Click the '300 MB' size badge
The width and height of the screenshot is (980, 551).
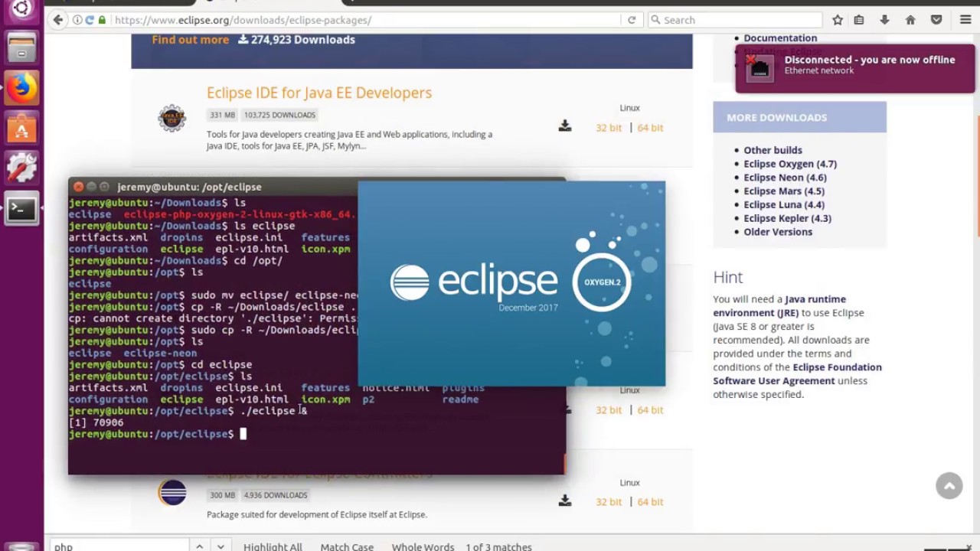coord(222,495)
